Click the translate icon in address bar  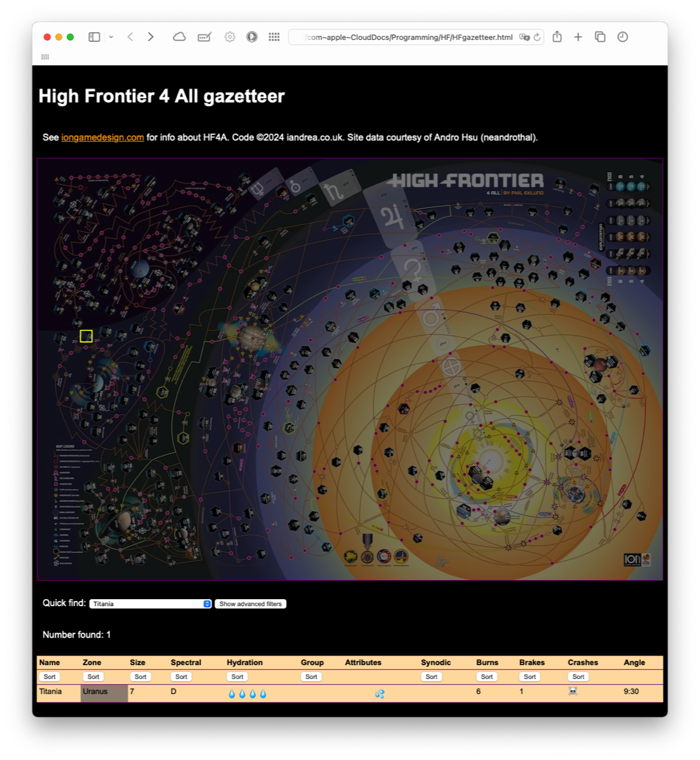click(x=524, y=37)
